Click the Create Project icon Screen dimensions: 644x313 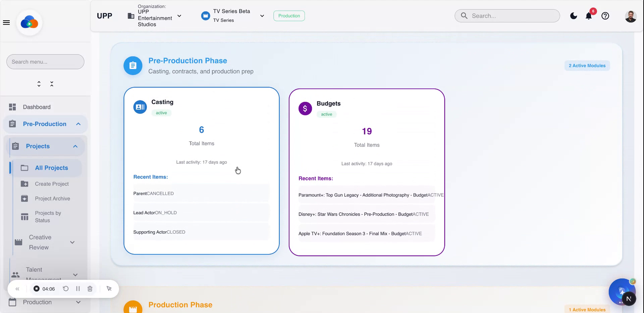pyautogui.click(x=25, y=184)
